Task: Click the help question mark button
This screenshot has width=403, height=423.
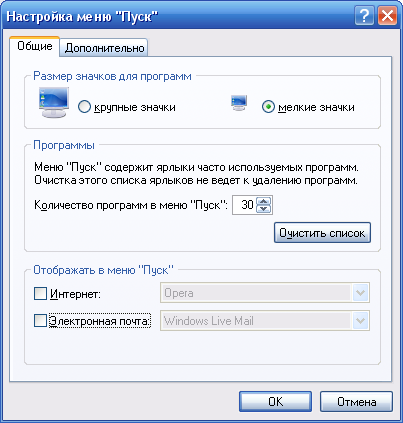Action: coord(364,15)
